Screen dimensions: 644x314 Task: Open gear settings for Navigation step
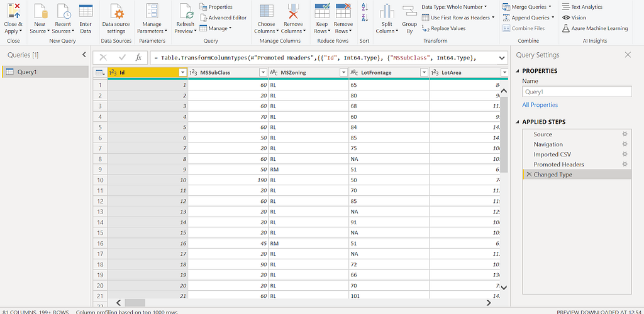625,144
